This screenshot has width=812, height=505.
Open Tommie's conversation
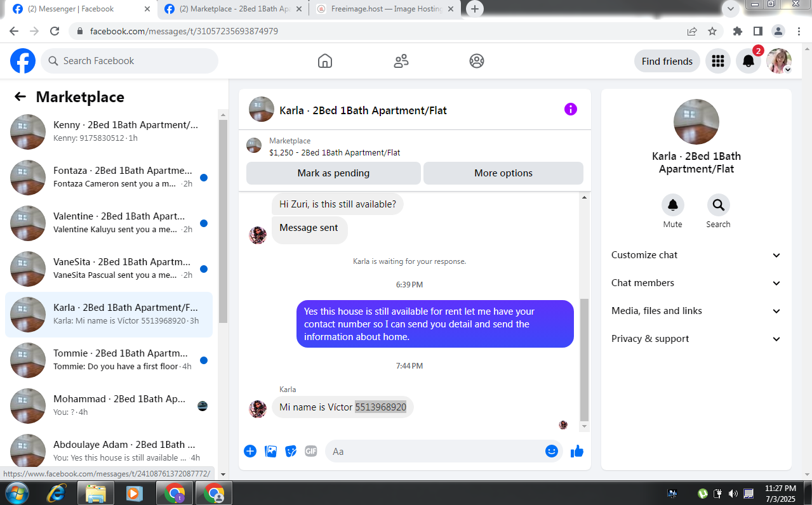(109, 360)
